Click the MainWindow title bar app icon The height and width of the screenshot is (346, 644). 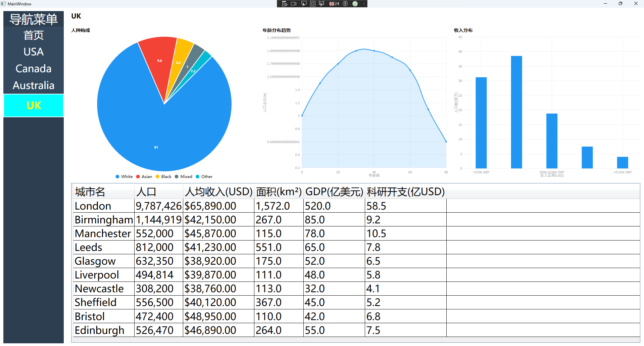[3, 4]
